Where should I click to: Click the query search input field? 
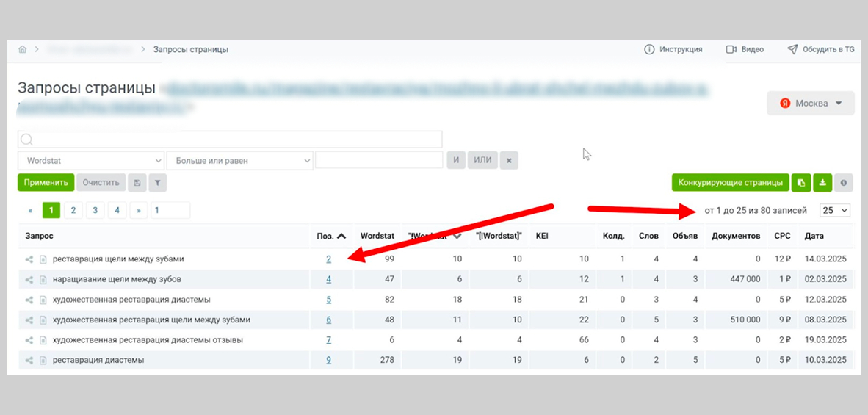231,140
